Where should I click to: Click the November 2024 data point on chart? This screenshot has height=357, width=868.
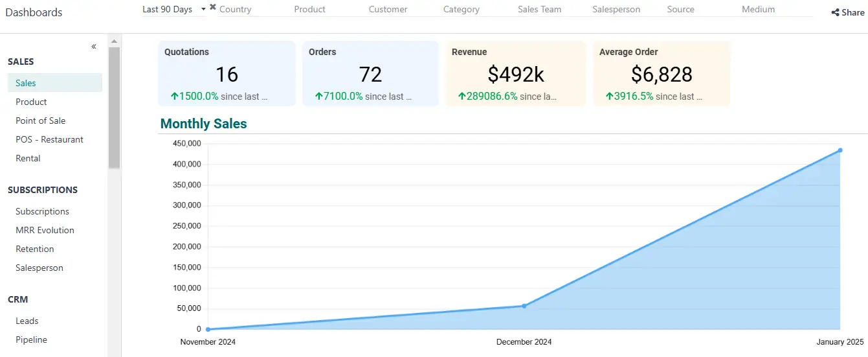click(x=208, y=329)
